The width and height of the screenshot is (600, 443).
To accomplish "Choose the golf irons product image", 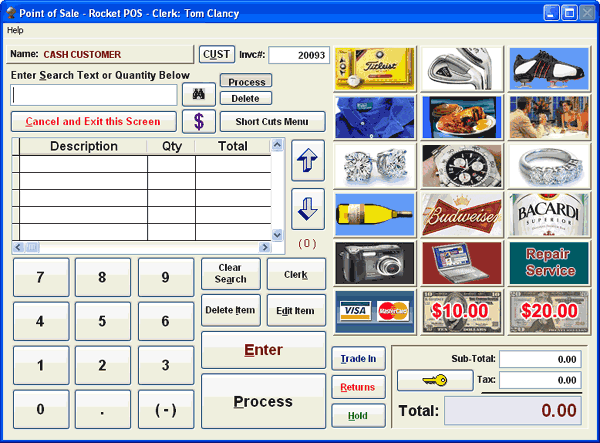I will 462,69.
